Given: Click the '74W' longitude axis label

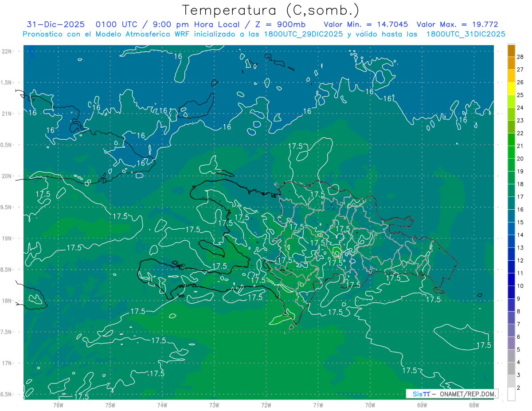Looking at the screenshot, I should click(162, 405).
